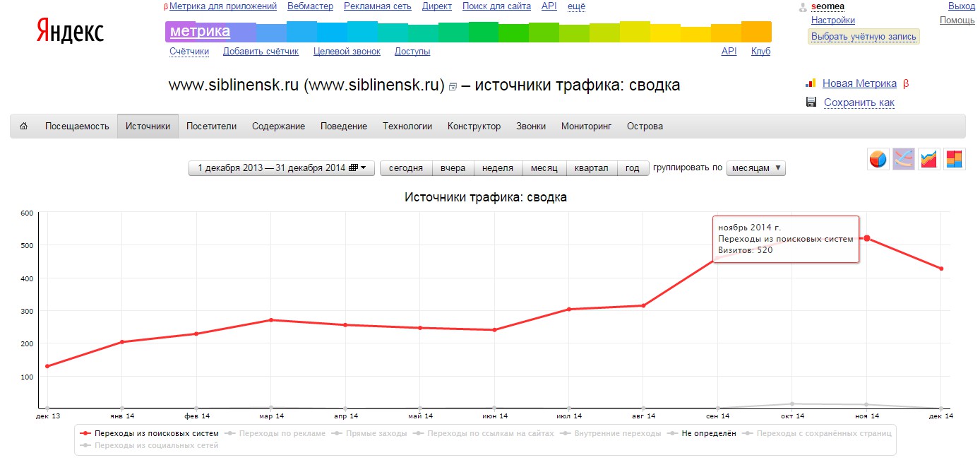Open the Рекламная сеть link

pos(378,6)
